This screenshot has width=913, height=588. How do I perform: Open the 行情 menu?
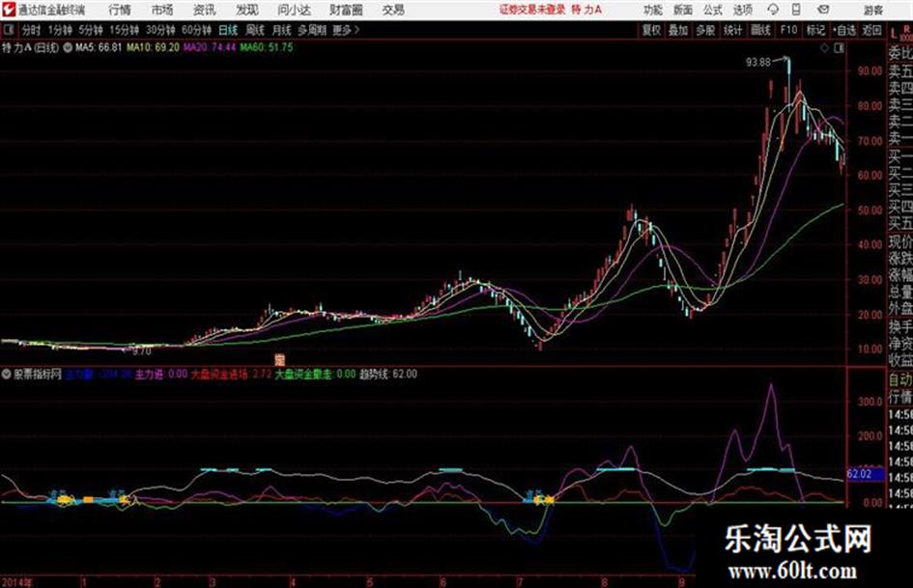click(120, 10)
